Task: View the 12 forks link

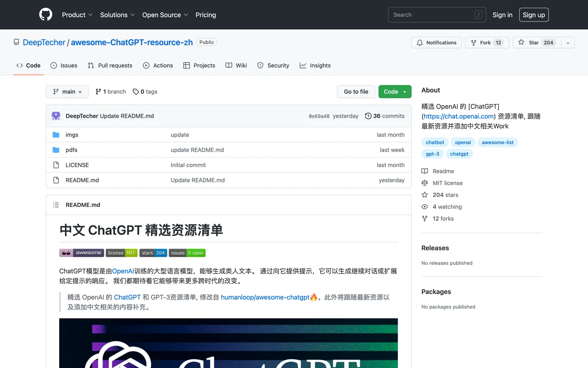Action: click(x=437, y=219)
